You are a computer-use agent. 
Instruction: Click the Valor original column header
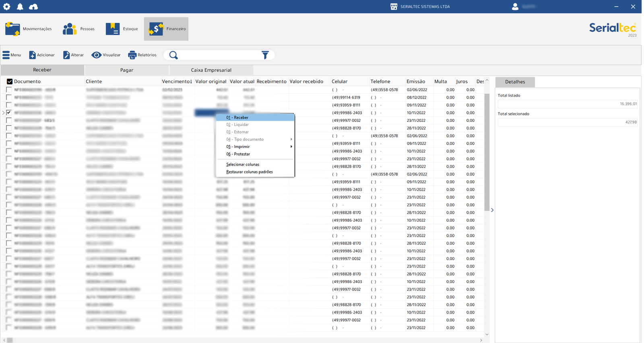click(211, 81)
